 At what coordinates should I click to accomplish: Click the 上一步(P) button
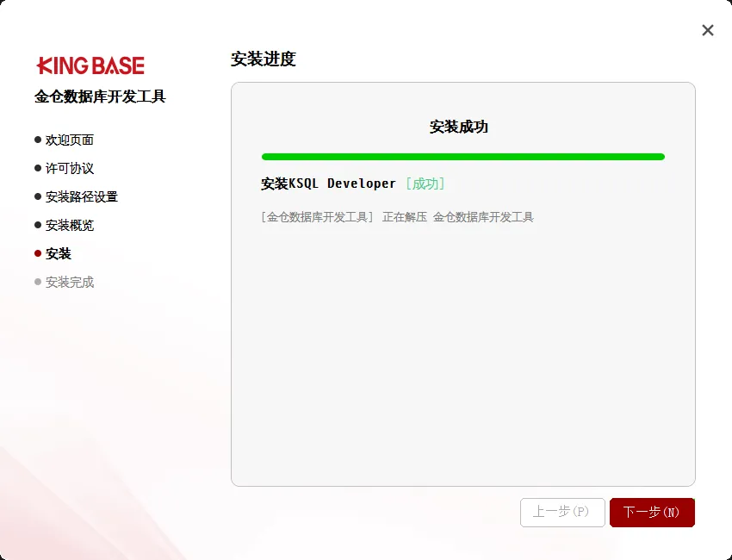pos(562,512)
